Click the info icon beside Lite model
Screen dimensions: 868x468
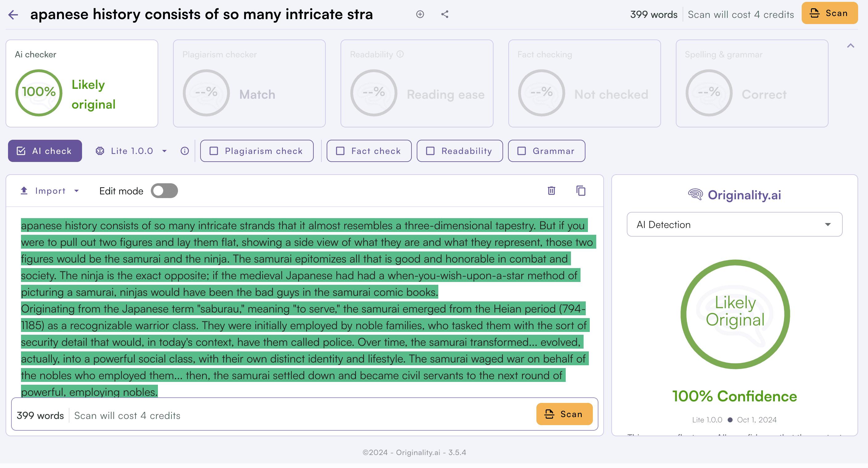pyautogui.click(x=185, y=151)
